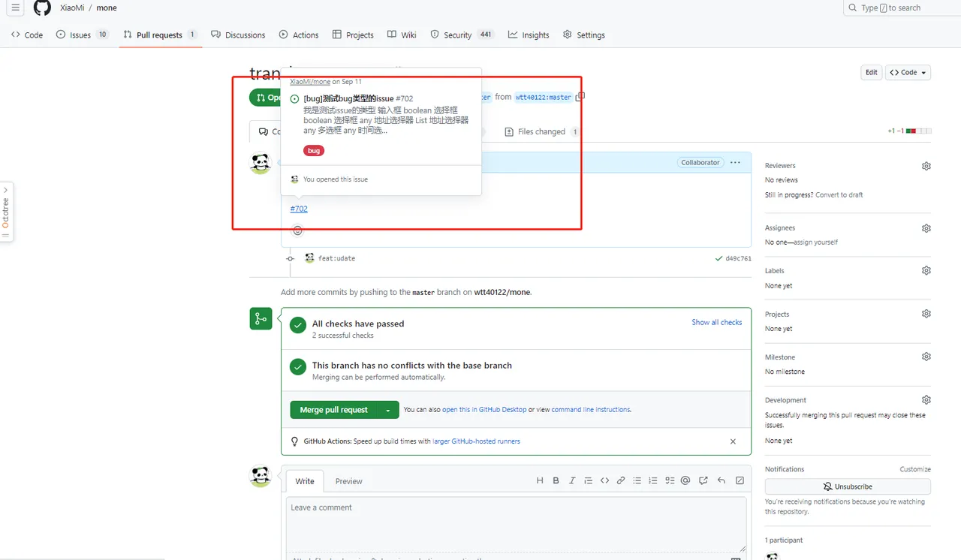
Task: Open the Actions tab
Action: 299,35
